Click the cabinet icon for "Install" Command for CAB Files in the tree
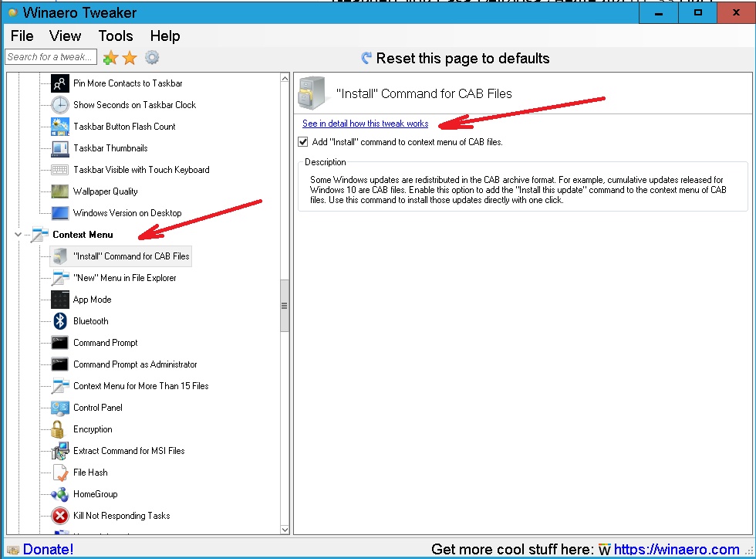The height and width of the screenshot is (559, 756). coord(60,256)
